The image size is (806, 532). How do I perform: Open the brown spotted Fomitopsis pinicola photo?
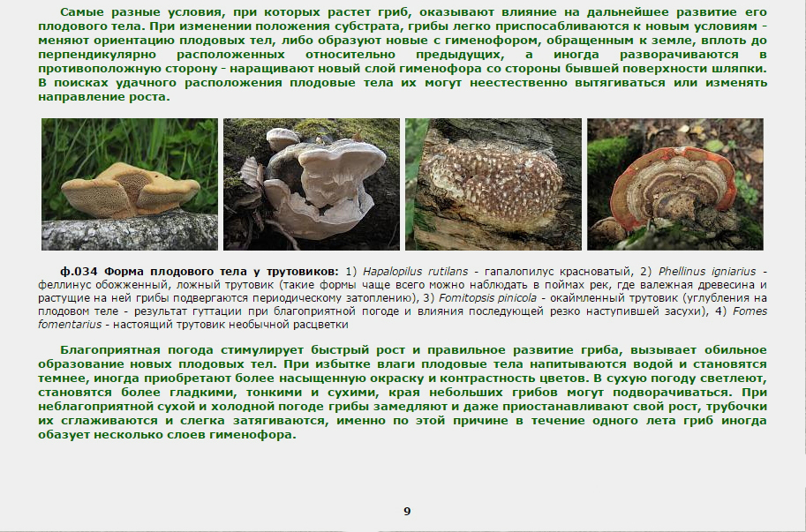click(x=493, y=184)
